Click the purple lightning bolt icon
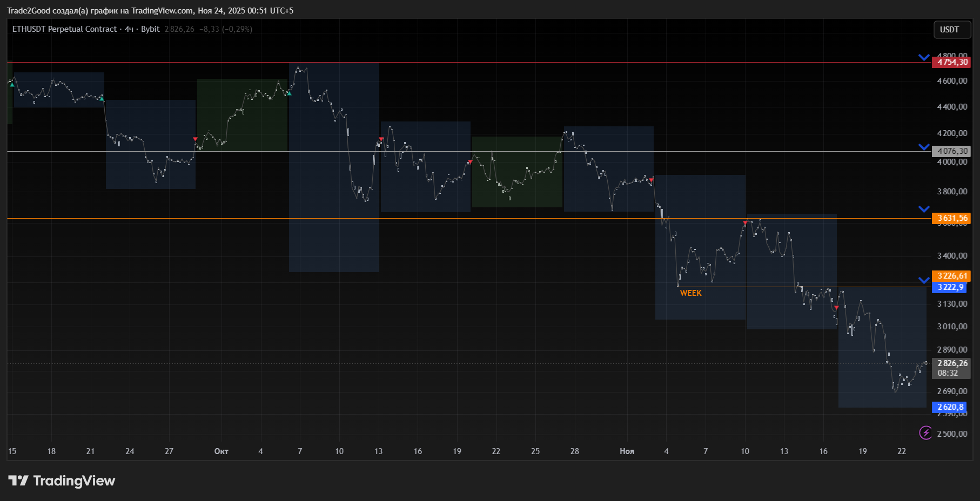The image size is (980, 501). click(925, 432)
